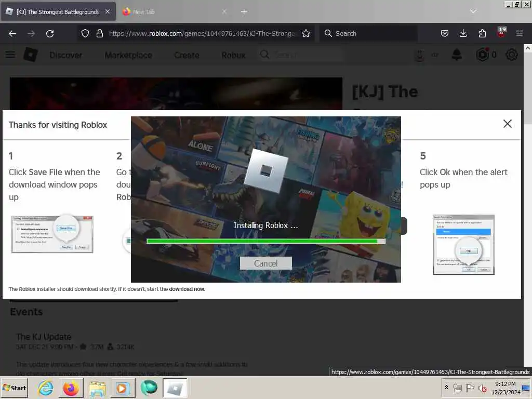Close the KJ The Strongest Battlegrounds tab
532x399 pixels.
[x=108, y=11]
